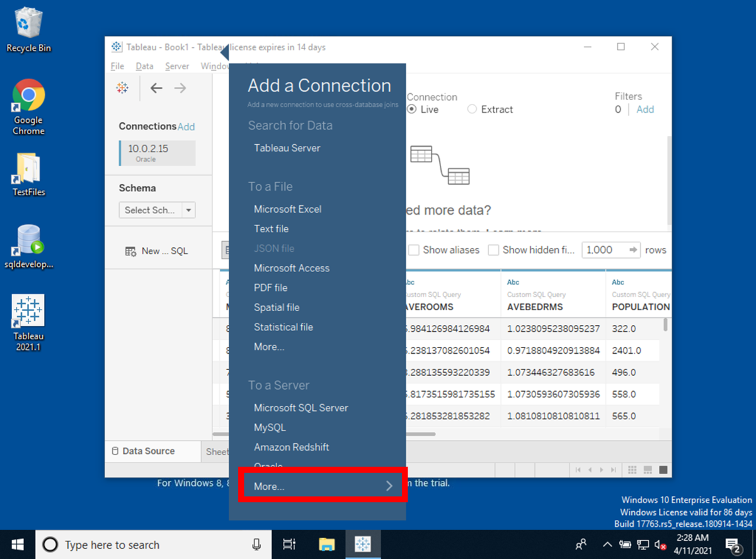Go to next sheet navigation arrow
This screenshot has width=756, height=559.
(x=602, y=470)
